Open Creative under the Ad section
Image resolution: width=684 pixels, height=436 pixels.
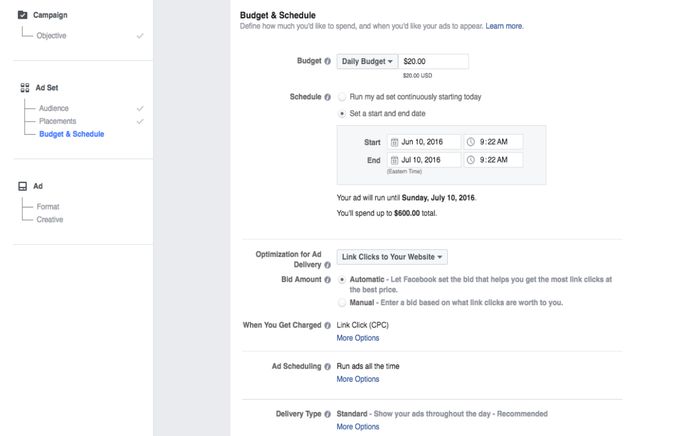coord(50,219)
